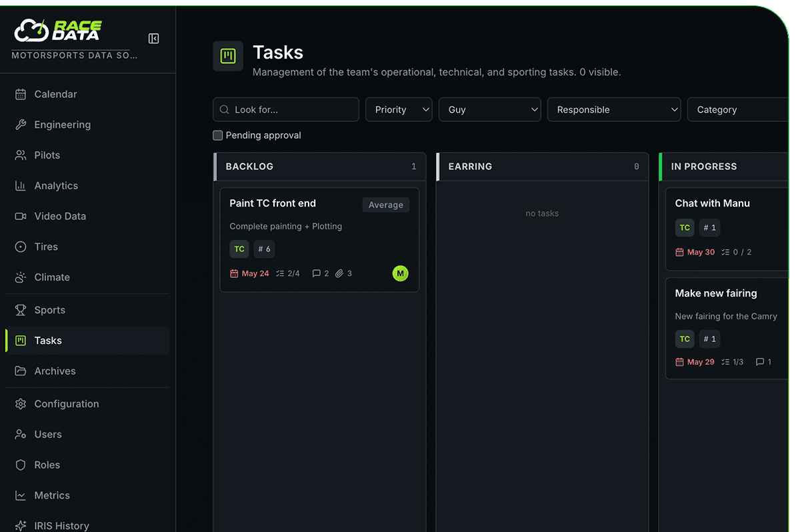Focus the Look for search field
Viewport: 796px width, 532px height.
tap(286, 109)
